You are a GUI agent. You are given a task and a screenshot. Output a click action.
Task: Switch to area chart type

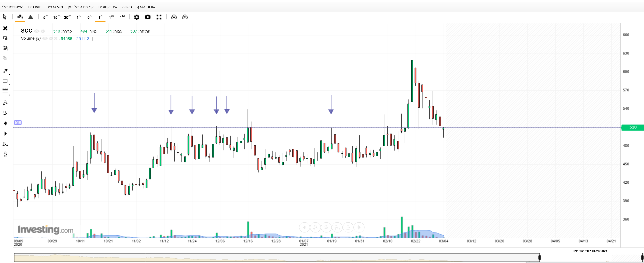31,17
